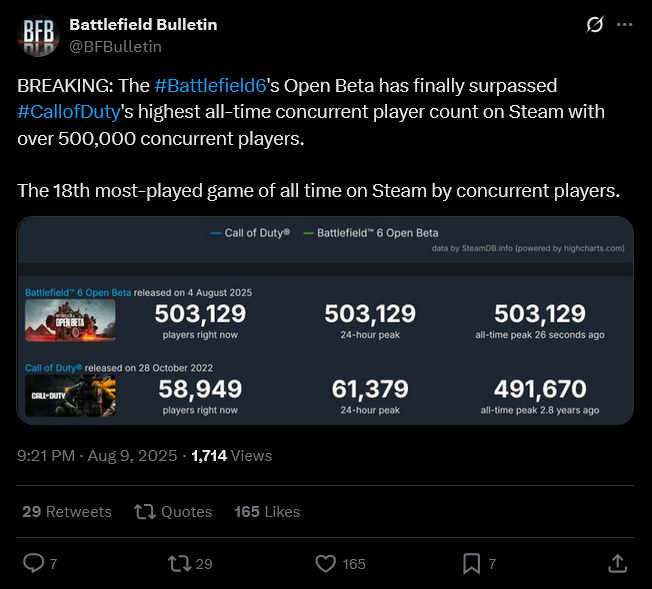This screenshot has height=589, width=652.
Task: View Quotes of this tweet
Action: pyautogui.click(x=173, y=512)
